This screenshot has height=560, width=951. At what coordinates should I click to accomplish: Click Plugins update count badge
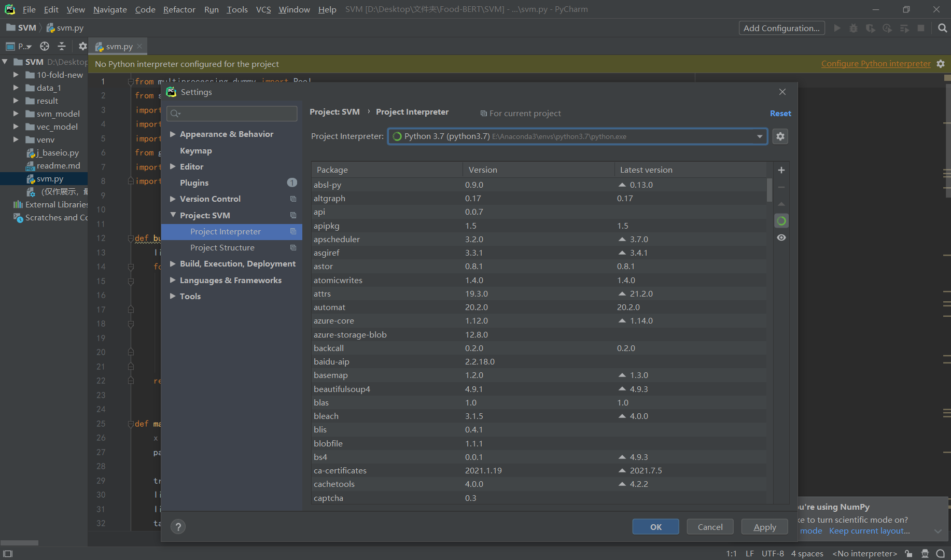click(292, 183)
